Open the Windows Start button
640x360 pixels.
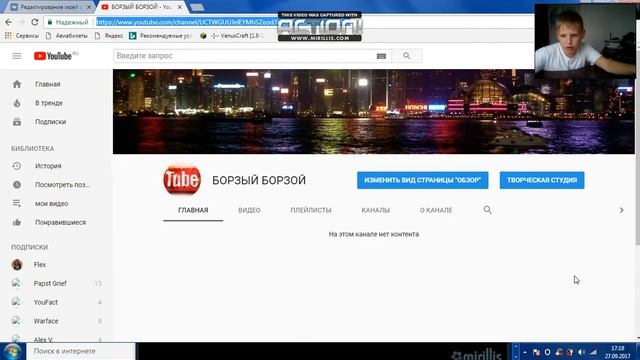point(12,351)
